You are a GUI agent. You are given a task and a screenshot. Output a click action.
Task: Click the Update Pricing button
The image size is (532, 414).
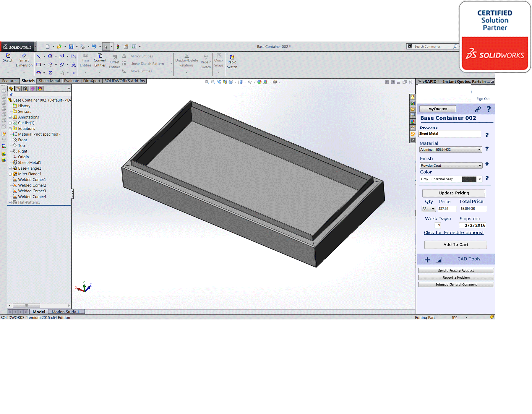[454, 193]
